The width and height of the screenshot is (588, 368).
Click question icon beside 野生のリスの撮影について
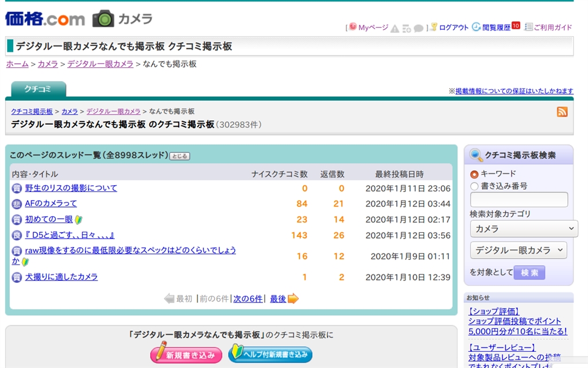pyautogui.click(x=17, y=188)
